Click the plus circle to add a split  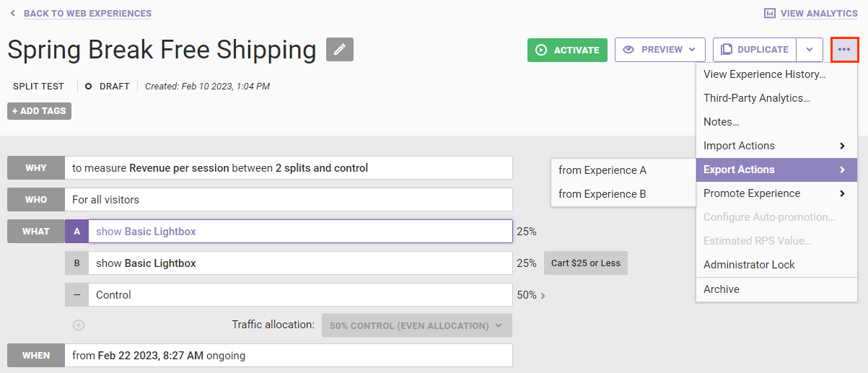(x=79, y=325)
